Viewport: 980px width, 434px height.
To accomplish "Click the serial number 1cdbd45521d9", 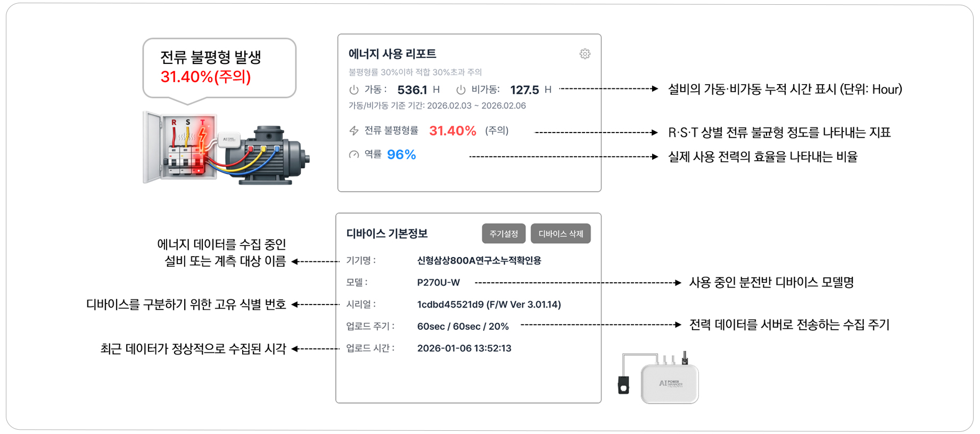I will click(x=451, y=305).
